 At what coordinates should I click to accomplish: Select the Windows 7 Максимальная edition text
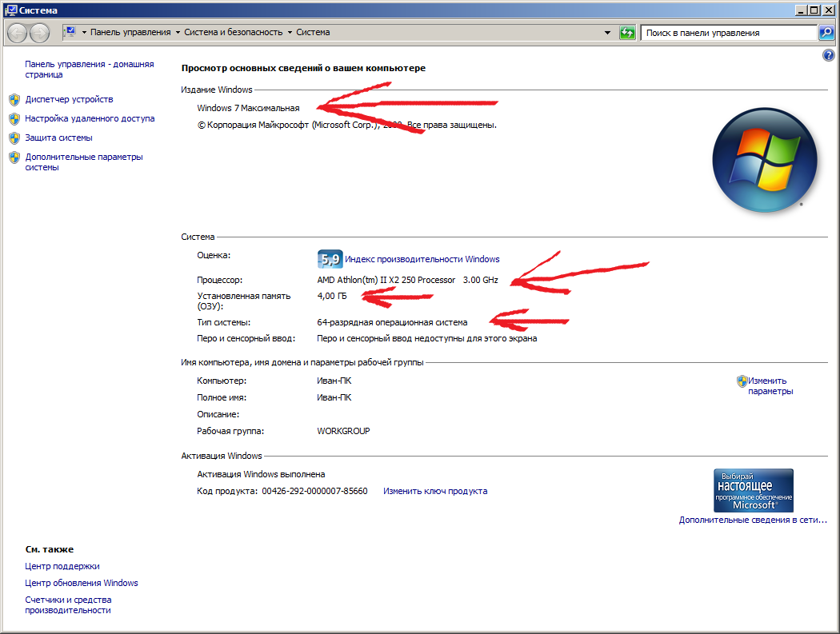(x=248, y=108)
